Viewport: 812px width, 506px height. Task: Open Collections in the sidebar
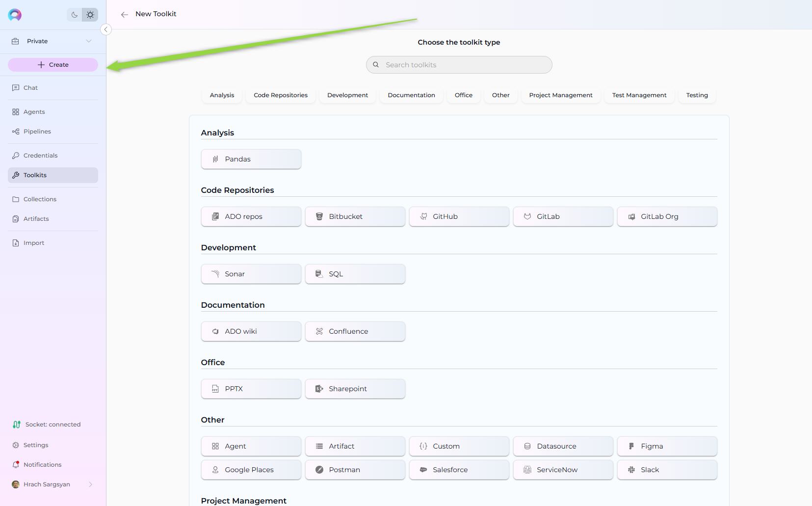[x=53, y=199]
